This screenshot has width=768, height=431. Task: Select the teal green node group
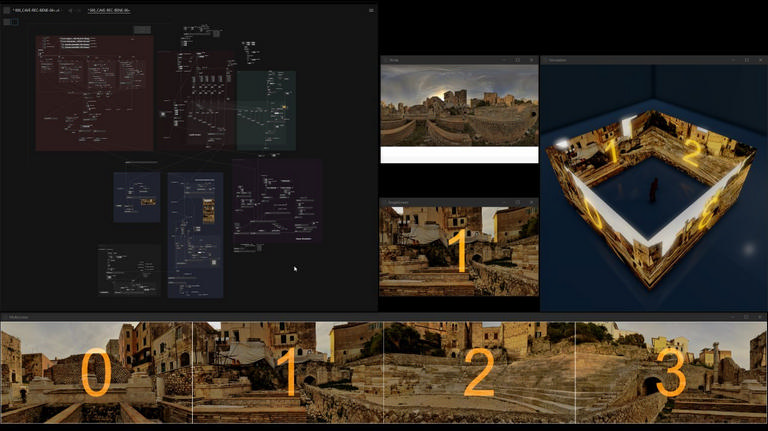tap(266, 111)
